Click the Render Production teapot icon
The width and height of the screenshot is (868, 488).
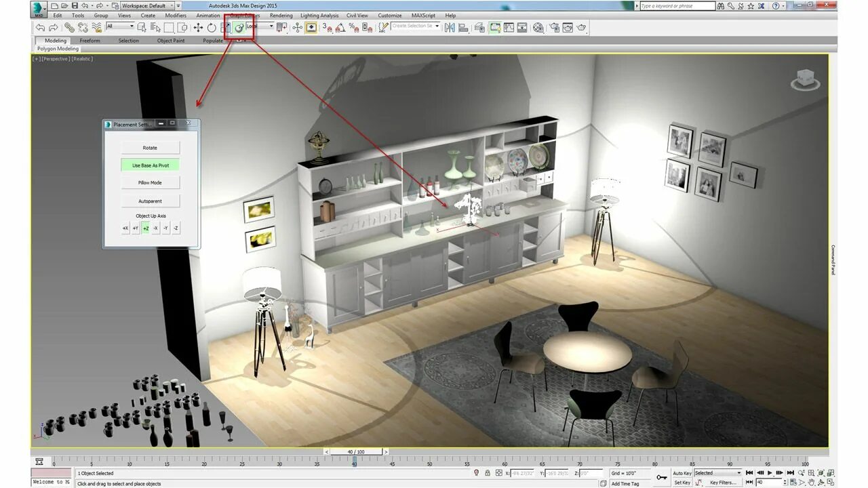582,28
